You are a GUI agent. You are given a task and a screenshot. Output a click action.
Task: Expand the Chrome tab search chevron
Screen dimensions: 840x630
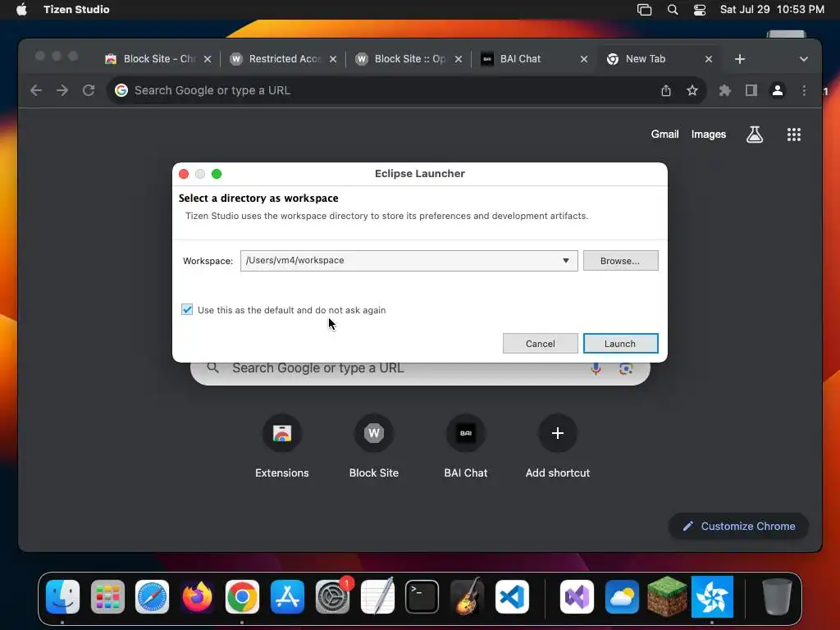click(x=804, y=59)
